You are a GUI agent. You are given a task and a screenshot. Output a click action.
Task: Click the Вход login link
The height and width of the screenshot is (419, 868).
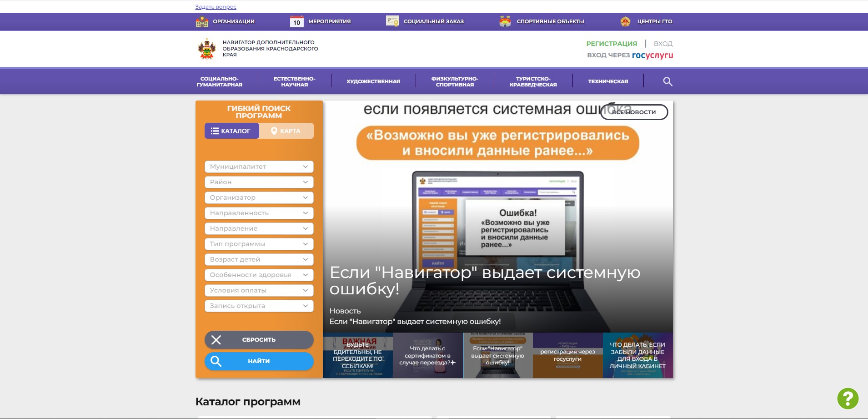pyautogui.click(x=663, y=44)
